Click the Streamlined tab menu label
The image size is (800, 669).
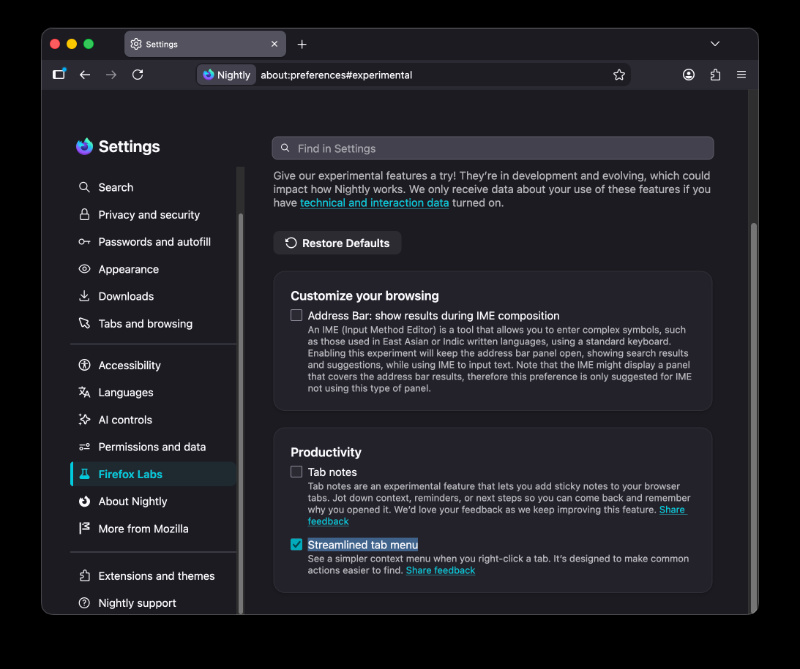tap(363, 544)
